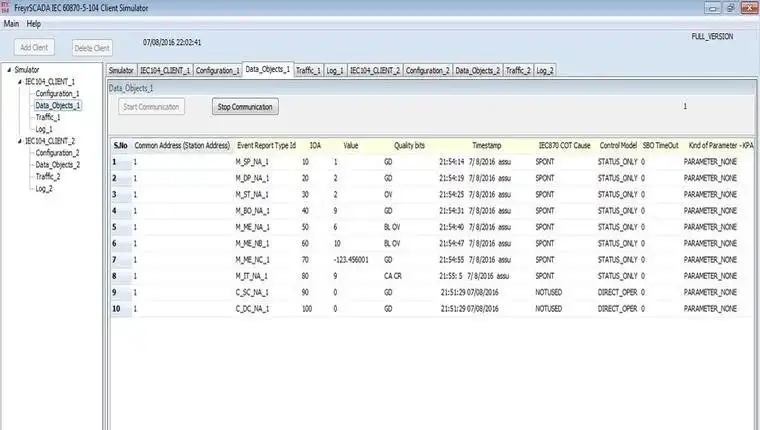The height and width of the screenshot is (430, 760).
Task: Switch to the Traffic_1 tab
Action: pyautogui.click(x=308, y=71)
